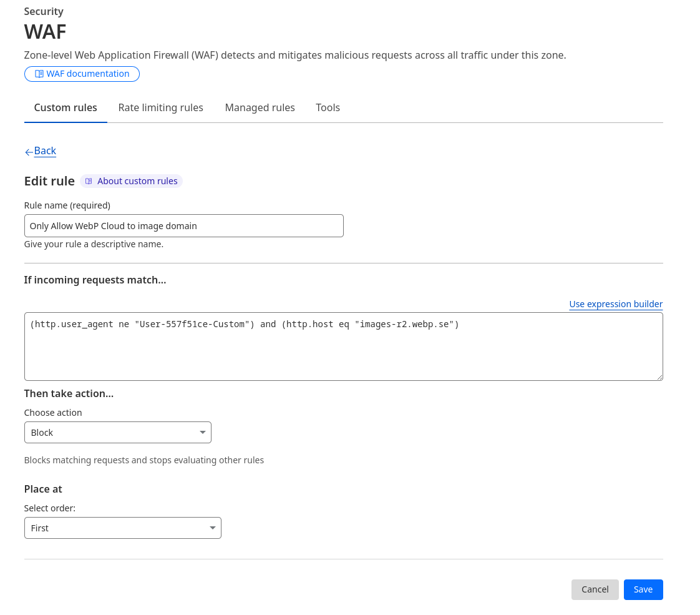Click the resize handle of the expression editor
Viewport: 700px width, 615px height.
coord(659,377)
